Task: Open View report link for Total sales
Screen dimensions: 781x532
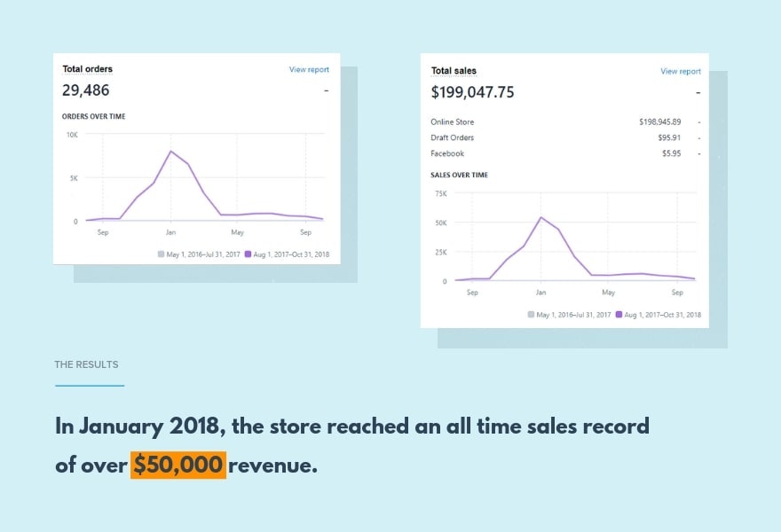Action: pos(680,71)
